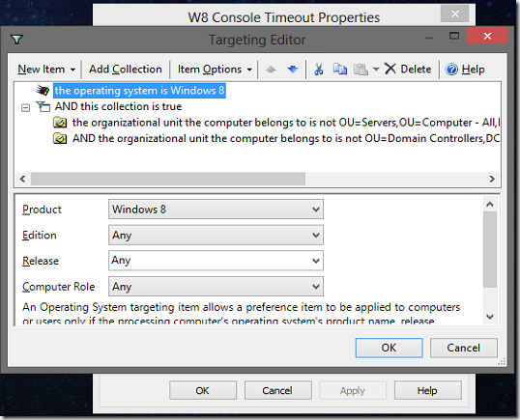Screen dimensions: 520x420
Task: Open the Computer Role dropdown
Action: pyautogui.click(x=216, y=287)
